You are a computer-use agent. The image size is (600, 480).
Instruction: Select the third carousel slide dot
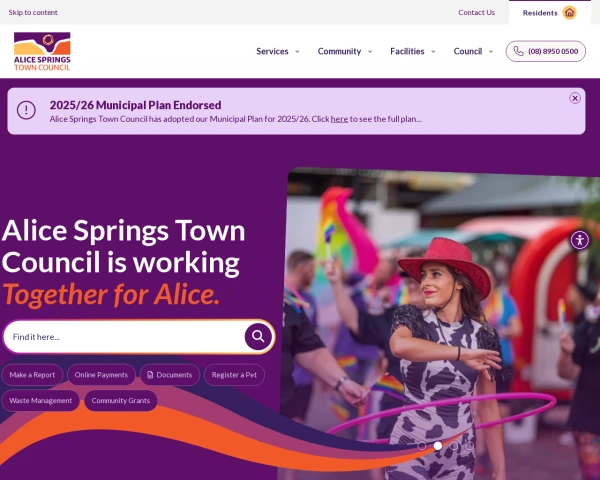pos(453,446)
